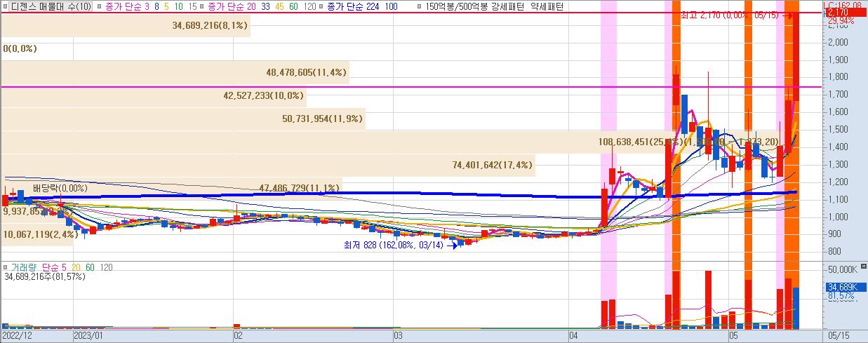Click volume profile label 42,527,233(10.0%)
This screenshot has width=868, height=343.
click(264, 95)
